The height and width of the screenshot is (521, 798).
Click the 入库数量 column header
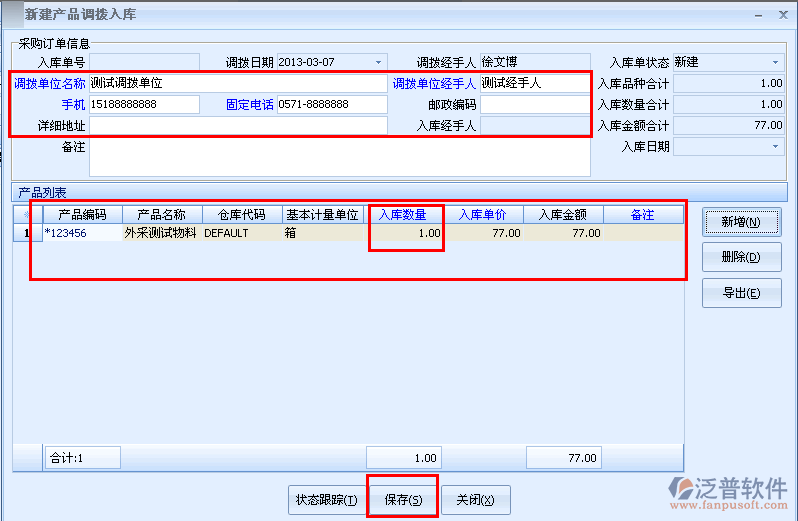(x=403, y=215)
